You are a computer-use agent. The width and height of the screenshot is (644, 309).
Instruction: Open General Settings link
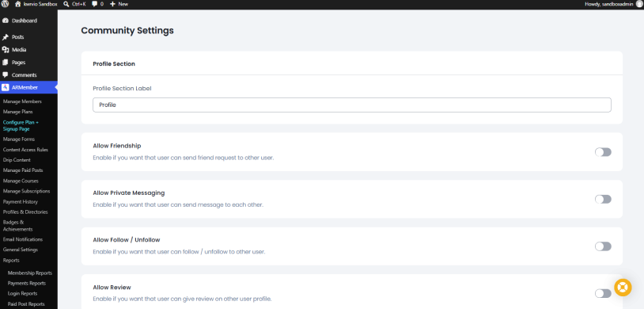[20, 250]
